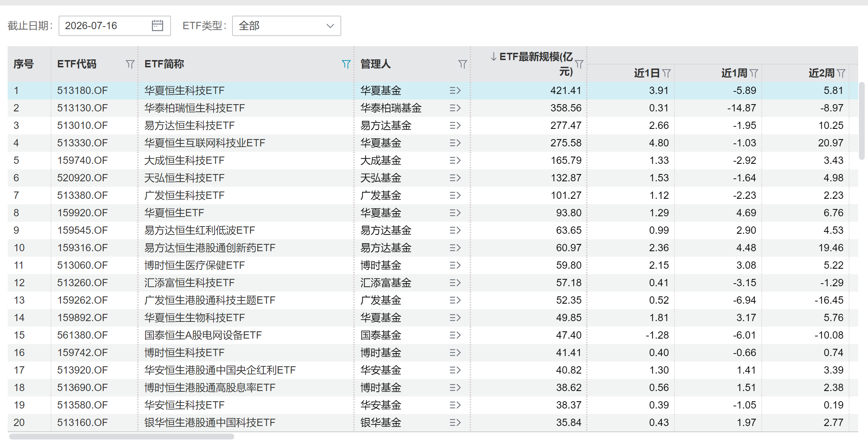Sort by the ETF简称 column header

pyautogui.click(x=164, y=64)
